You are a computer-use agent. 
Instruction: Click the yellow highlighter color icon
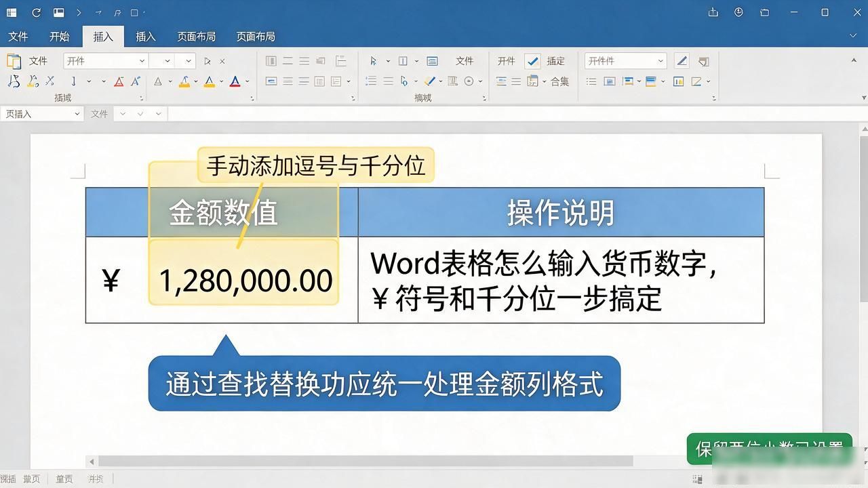pos(184,81)
